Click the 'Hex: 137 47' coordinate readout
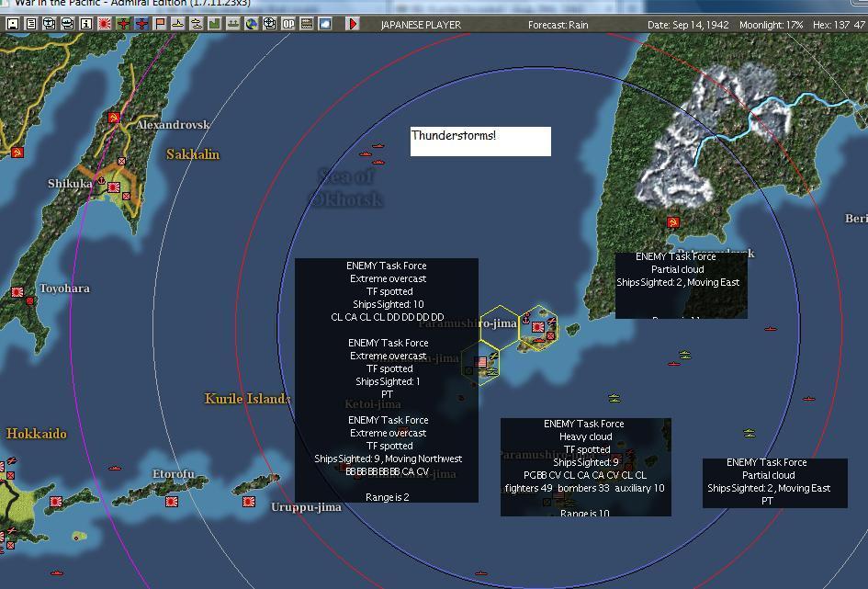Viewport: 868px width, 589px height. [839, 25]
